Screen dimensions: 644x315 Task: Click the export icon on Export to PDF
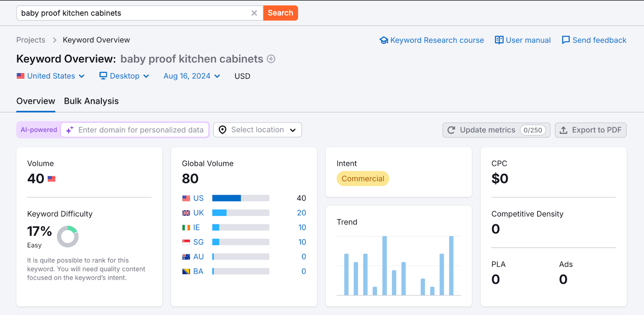563,130
